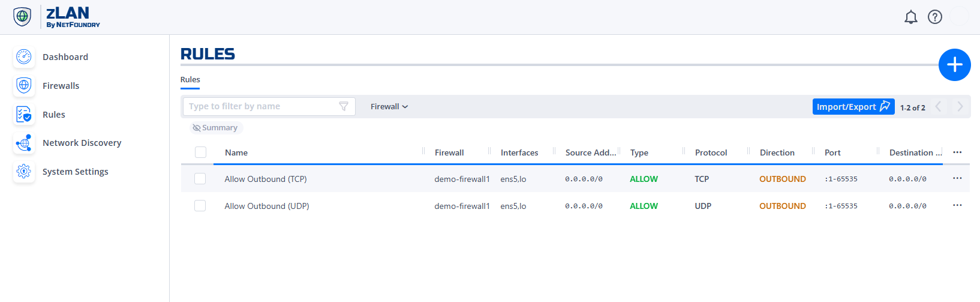Check the Allow Outbound (TCP) row checkbox
Viewport: 980px width, 302px height.
(x=200, y=179)
